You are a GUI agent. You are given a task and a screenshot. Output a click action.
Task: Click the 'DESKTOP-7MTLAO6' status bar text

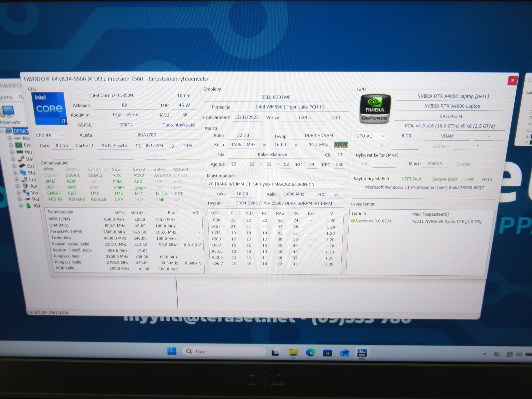tap(48, 312)
